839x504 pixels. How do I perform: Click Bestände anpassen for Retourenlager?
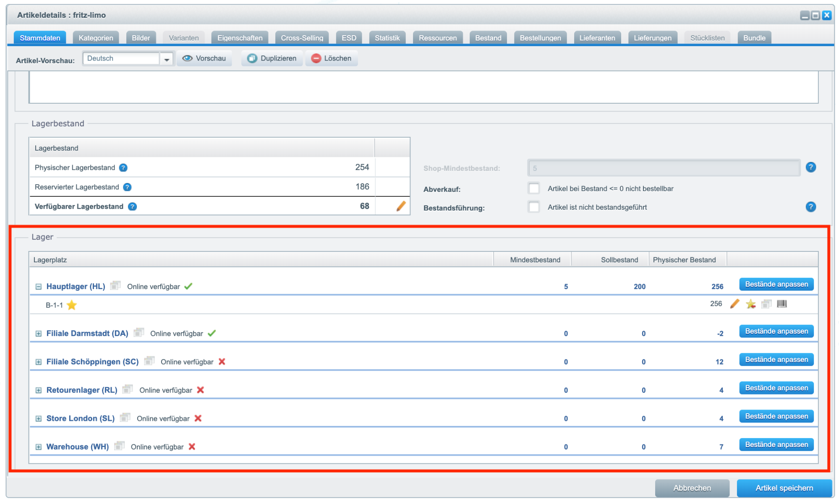point(776,388)
